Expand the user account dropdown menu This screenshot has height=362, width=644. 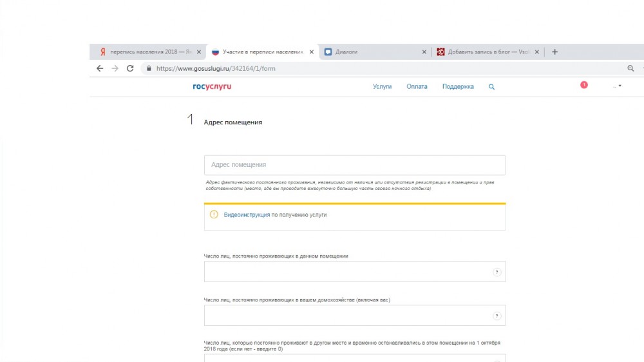click(x=617, y=87)
